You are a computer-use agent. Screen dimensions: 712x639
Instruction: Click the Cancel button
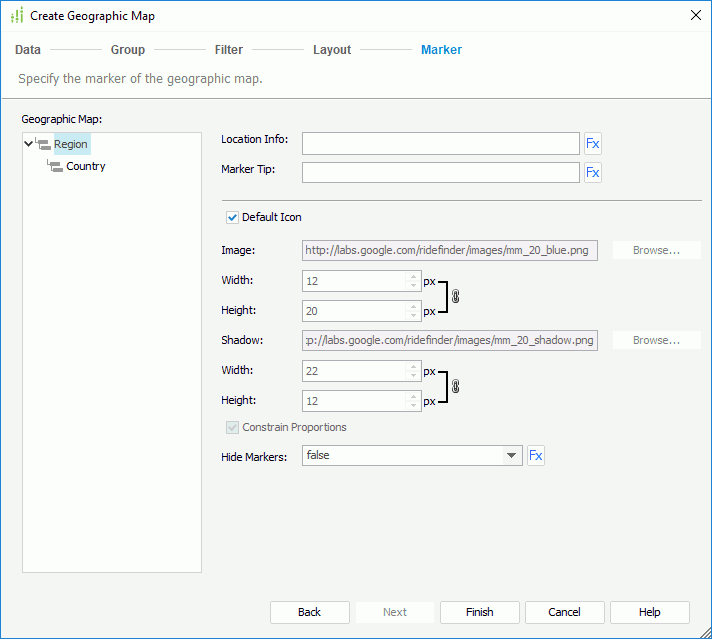point(564,612)
